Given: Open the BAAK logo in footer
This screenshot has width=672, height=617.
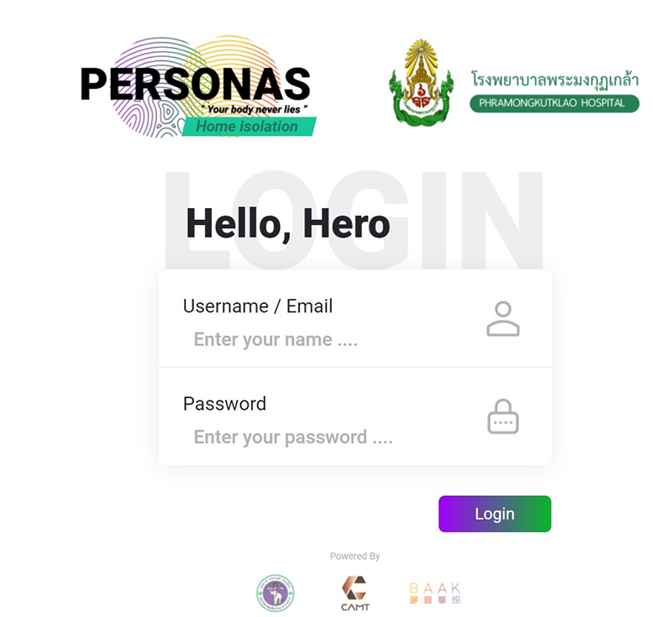Looking at the screenshot, I should [x=434, y=593].
